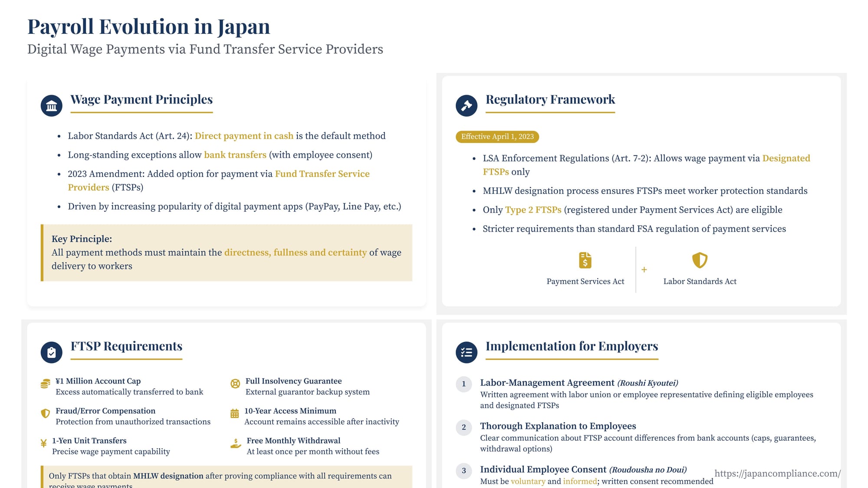Screen dimensions: 868x488
Task: Click the bold MHLW designation text
Action: tap(168, 476)
